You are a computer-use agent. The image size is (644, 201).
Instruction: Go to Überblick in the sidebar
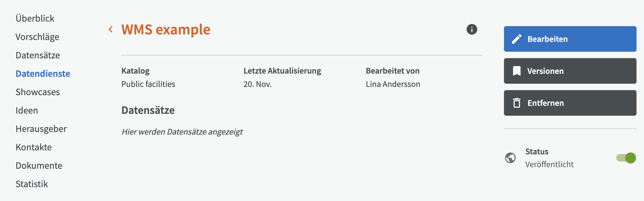(x=35, y=18)
